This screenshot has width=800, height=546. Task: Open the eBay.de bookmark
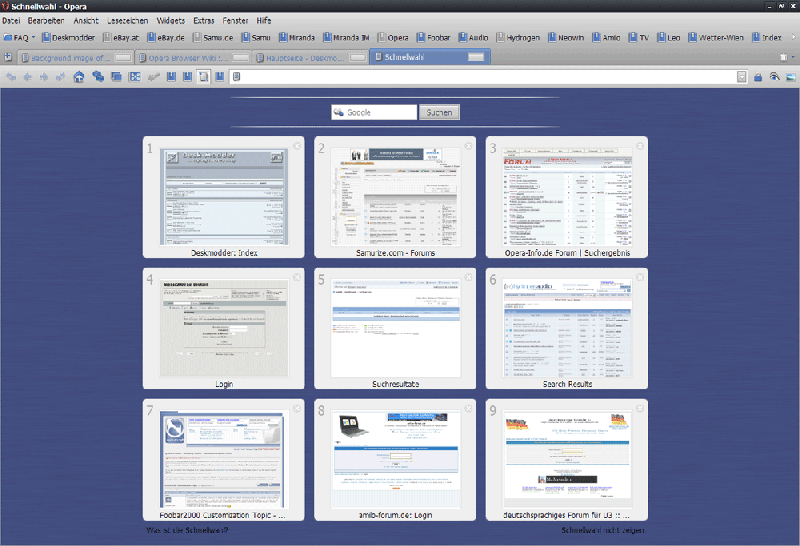[x=166, y=37]
